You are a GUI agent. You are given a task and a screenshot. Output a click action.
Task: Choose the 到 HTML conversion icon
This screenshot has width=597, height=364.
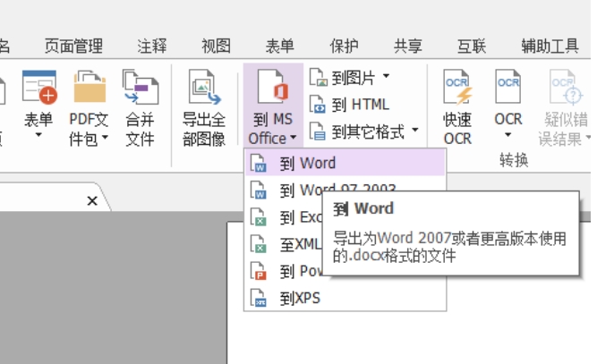(318, 105)
